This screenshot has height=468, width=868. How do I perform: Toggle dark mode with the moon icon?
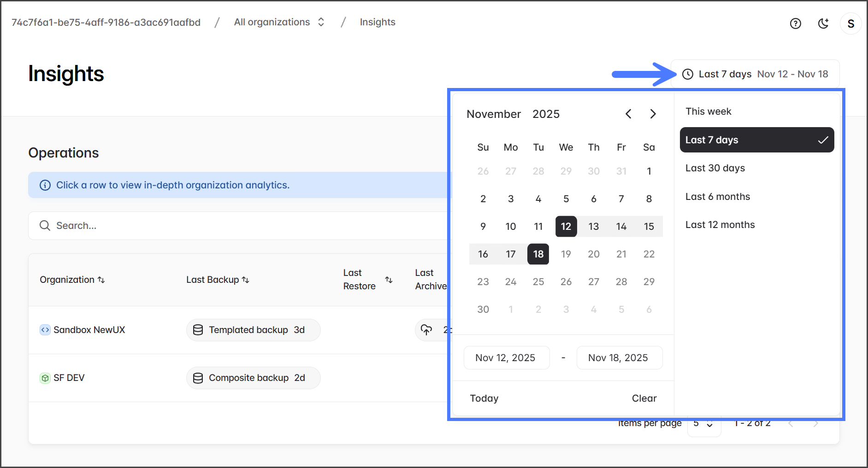click(x=823, y=23)
